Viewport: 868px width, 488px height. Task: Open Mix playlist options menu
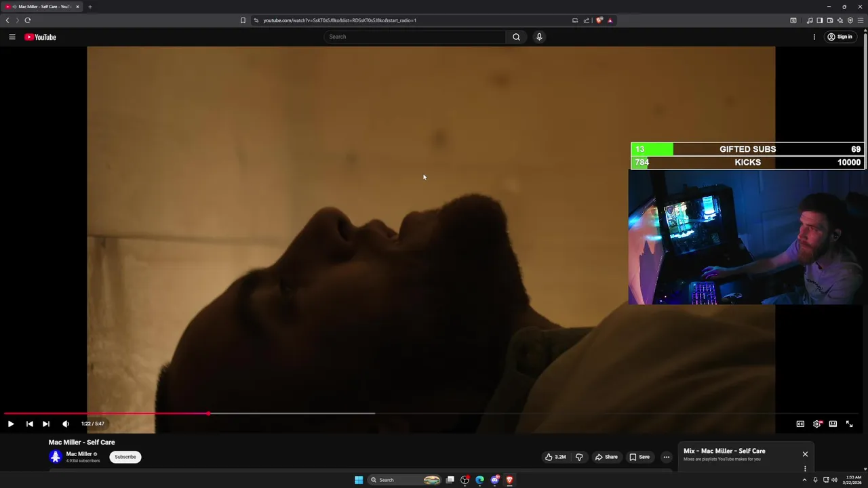pyautogui.click(x=805, y=468)
